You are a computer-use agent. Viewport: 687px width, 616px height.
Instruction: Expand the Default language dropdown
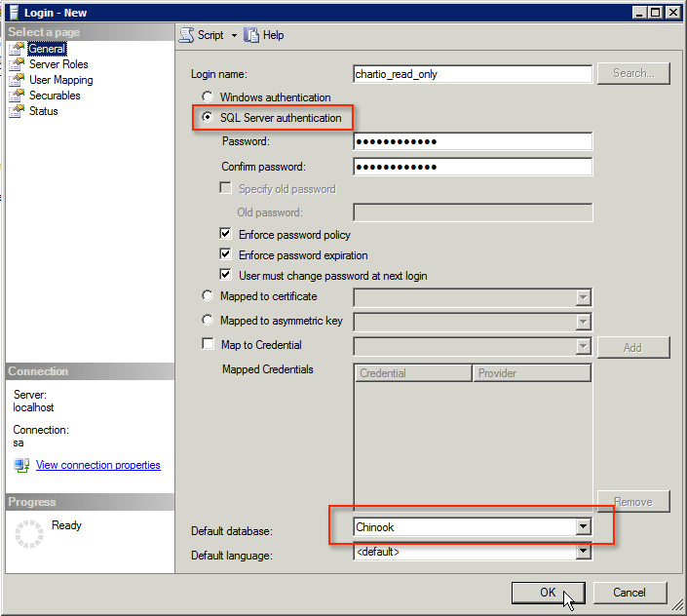[x=583, y=552]
